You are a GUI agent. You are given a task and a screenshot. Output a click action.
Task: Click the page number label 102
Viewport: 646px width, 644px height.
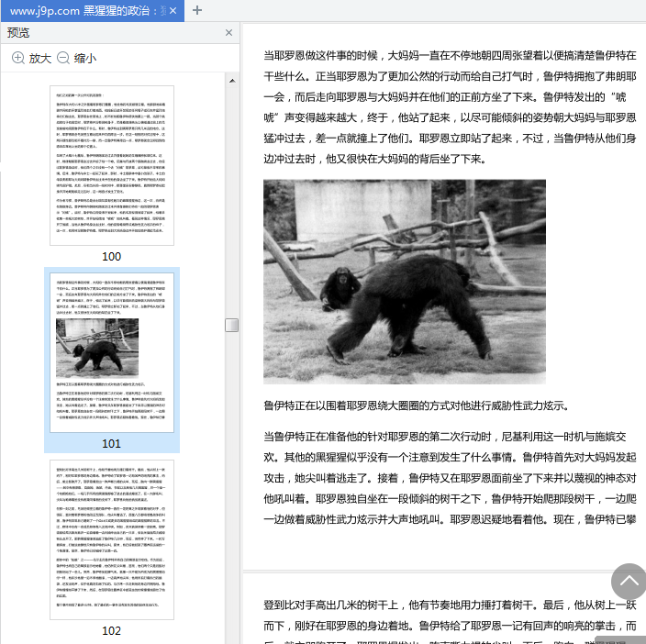click(111, 631)
